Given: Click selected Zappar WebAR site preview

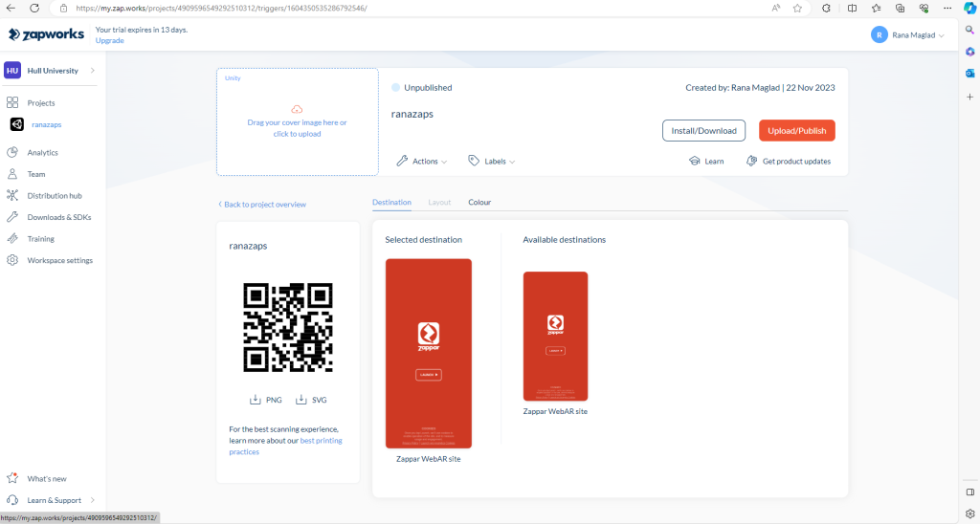Looking at the screenshot, I should coord(429,354).
